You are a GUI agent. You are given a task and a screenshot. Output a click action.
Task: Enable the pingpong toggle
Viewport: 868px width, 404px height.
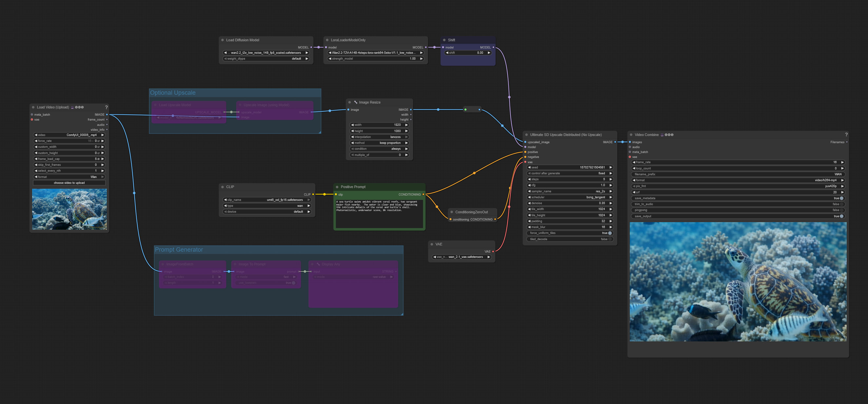point(841,210)
